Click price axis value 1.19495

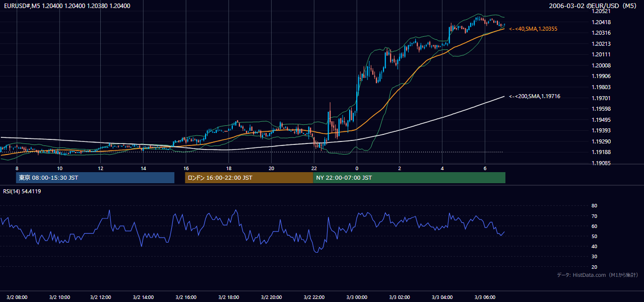[x=601, y=120]
